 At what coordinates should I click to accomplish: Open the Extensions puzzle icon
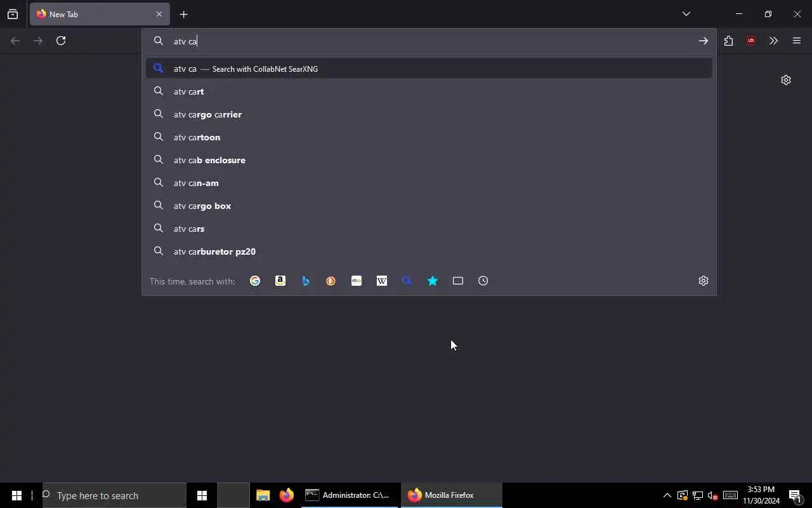click(x=728, y=41)
